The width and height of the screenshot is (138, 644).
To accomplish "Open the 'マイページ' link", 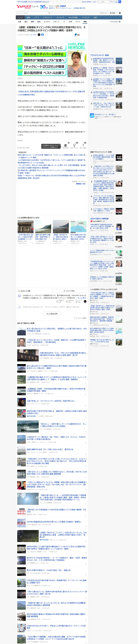I will pos(103,13).
